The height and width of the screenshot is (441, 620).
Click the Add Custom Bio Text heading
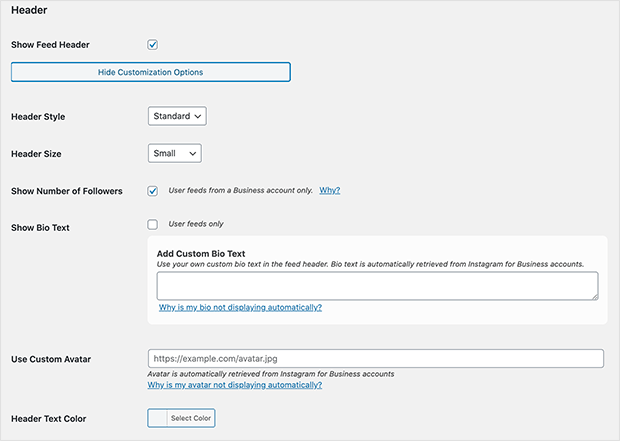coord(201,254)
